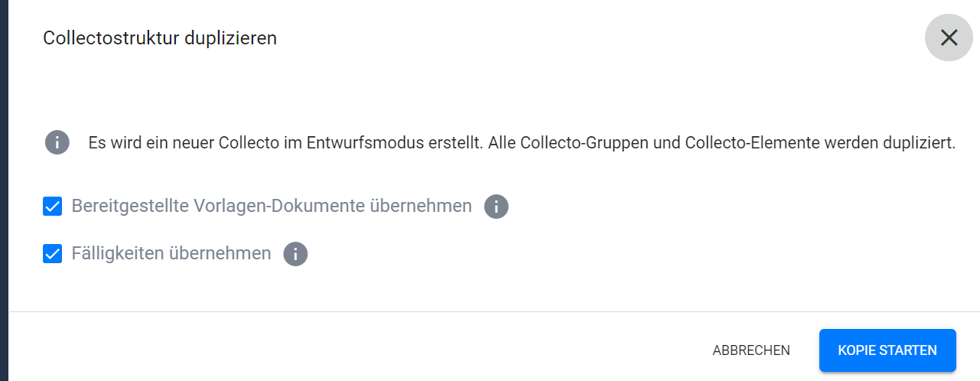Click the white checkmark of Fälligkeiten option

52,254
